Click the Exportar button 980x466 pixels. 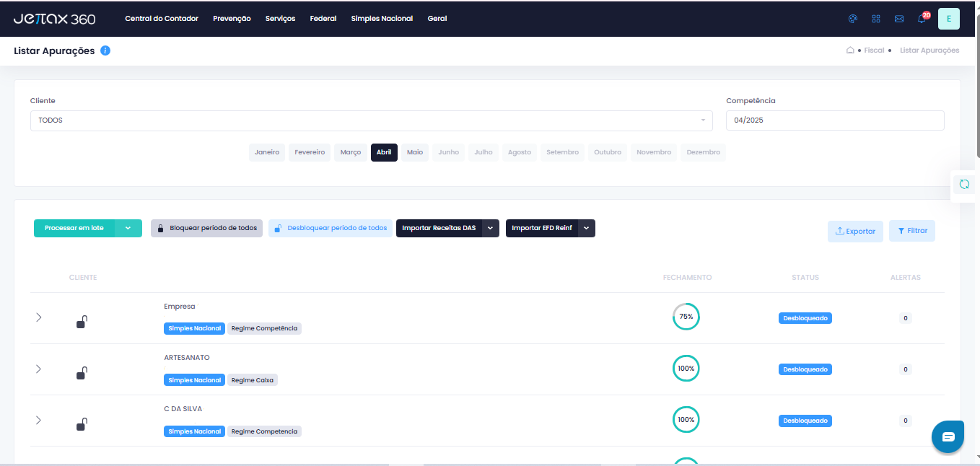coord(855,231)
